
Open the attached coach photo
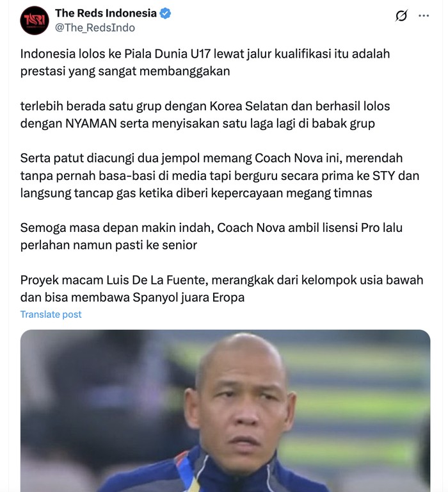click(x=225, y=411)
